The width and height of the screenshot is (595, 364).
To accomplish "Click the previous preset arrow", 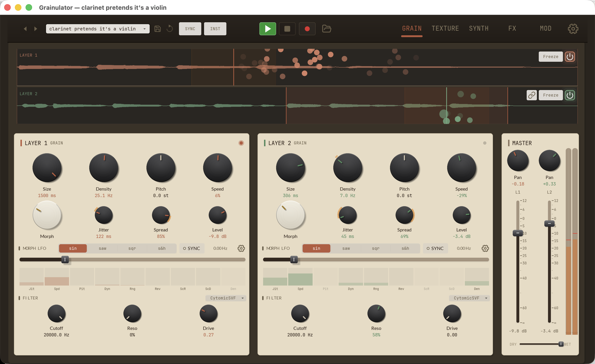I will click(25, 29).
